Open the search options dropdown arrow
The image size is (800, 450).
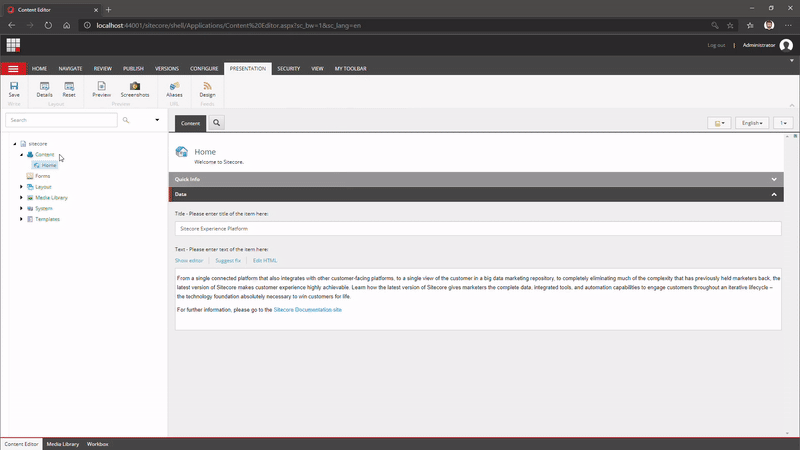(x=157, y=120)
